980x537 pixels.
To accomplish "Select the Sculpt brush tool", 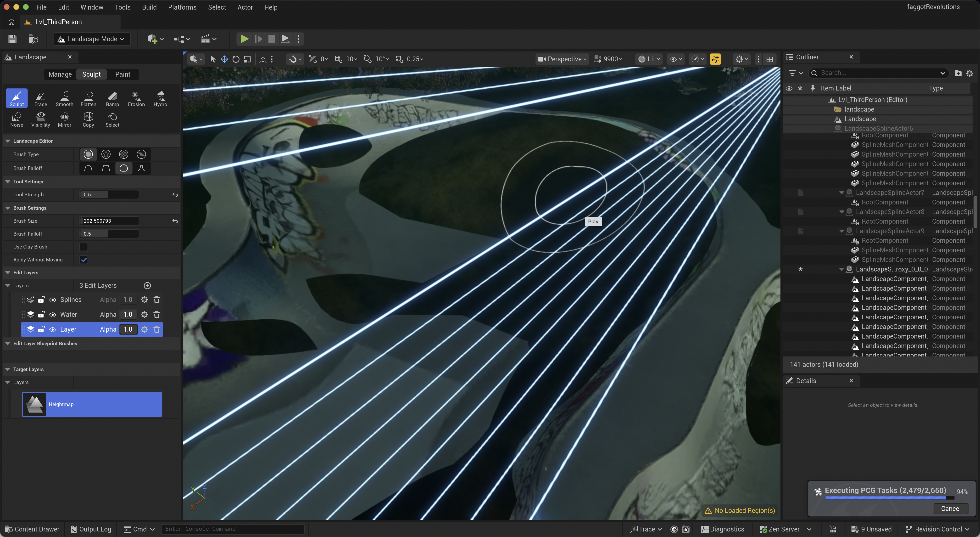I will 17,98.
